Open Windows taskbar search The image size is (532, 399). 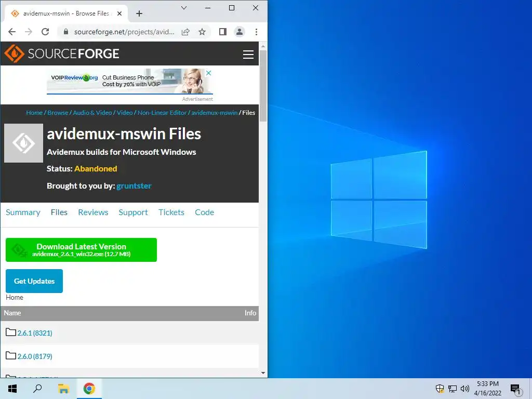coord(37,389)
